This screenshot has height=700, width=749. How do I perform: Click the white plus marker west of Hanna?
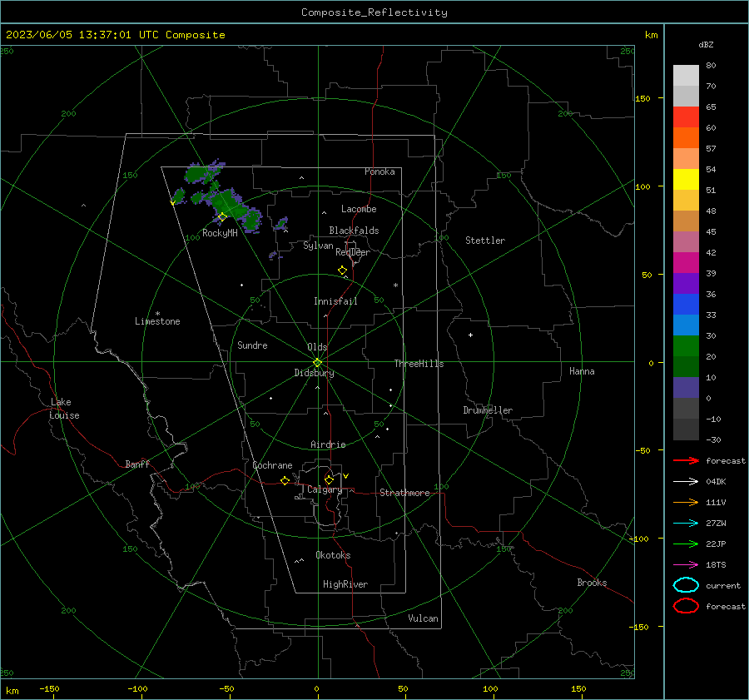(470, 335)
